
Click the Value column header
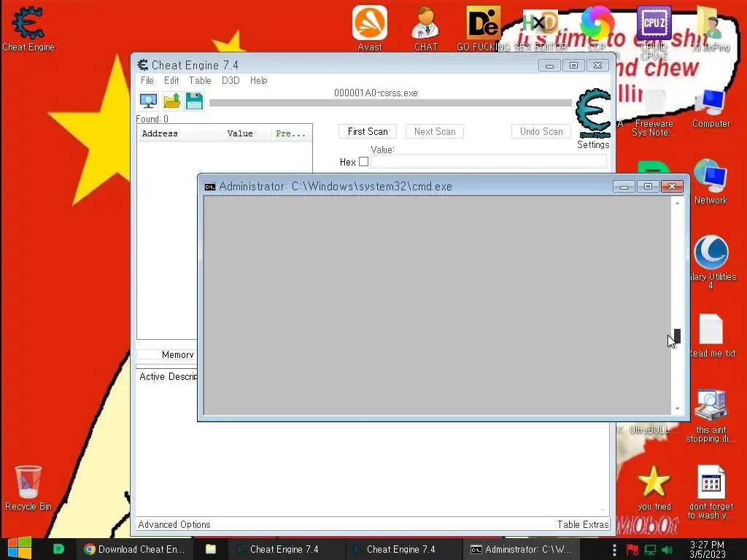[247, 133]
